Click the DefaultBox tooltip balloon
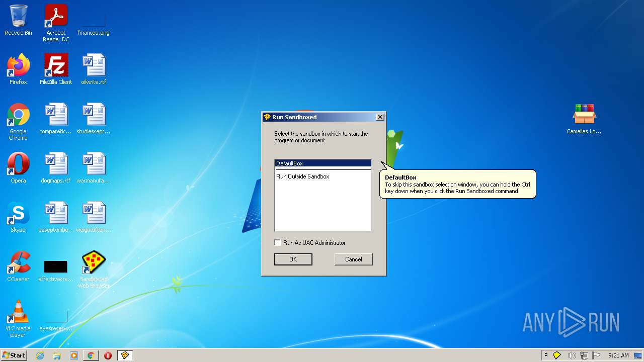 (457, 184)
